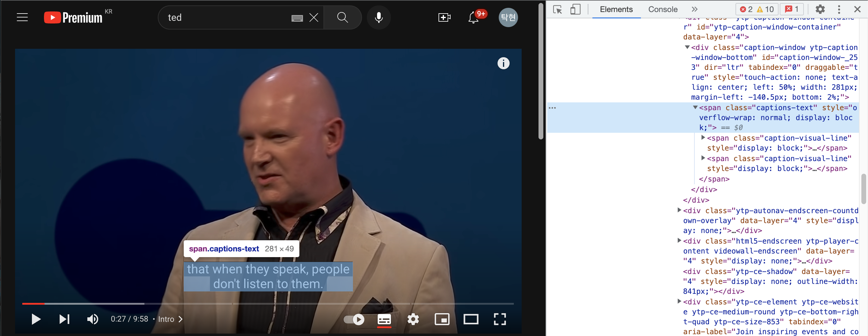The width and height of the screenshot is (868, 336).
Task: Collapse the span captions-text node
Action: 695,107
